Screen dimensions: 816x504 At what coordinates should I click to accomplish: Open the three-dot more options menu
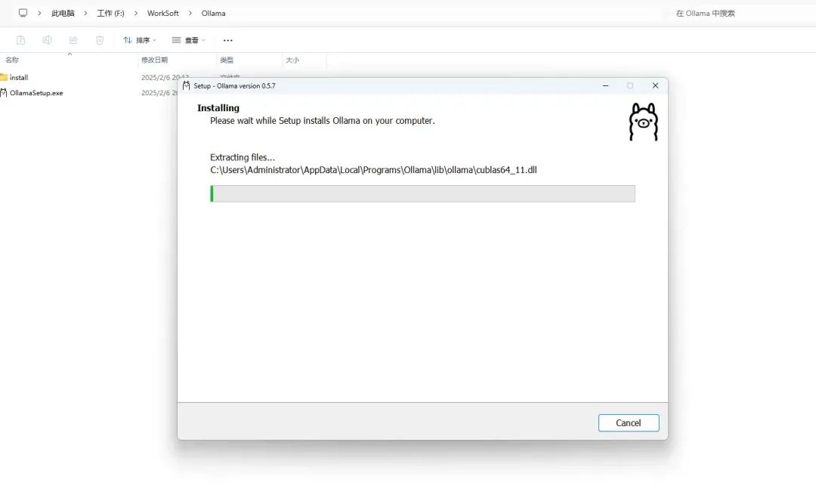pos(228,40)
